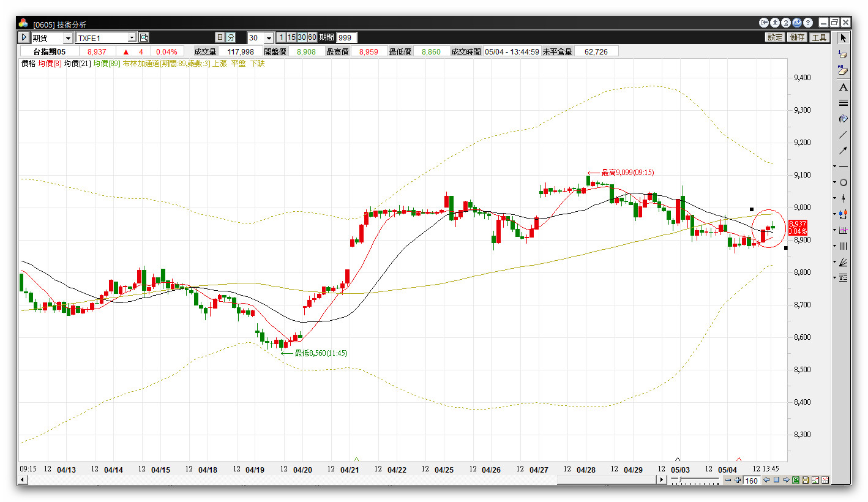
Task: Click the symbol search icon beside TXFE1
Action: [144, 38]
